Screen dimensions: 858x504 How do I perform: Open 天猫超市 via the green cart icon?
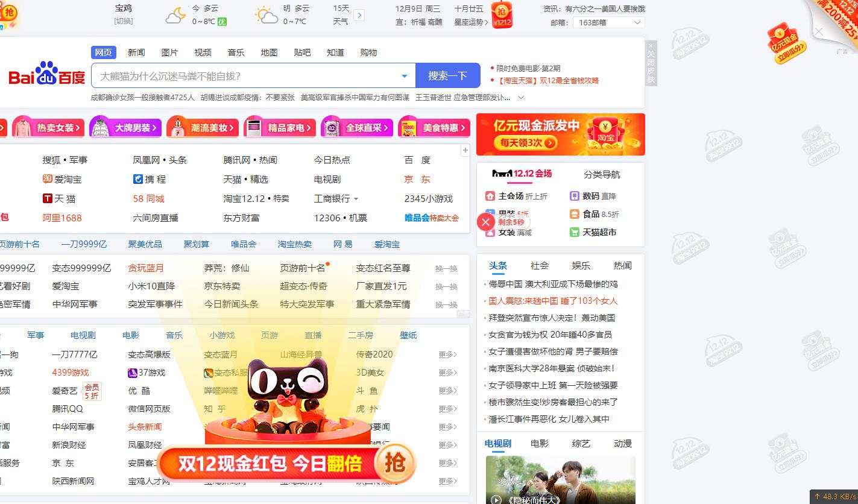point(574,232)
